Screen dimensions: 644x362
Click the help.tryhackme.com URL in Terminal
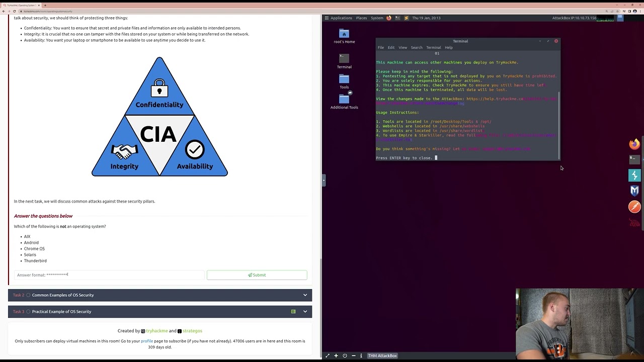(x=511, y=99)
